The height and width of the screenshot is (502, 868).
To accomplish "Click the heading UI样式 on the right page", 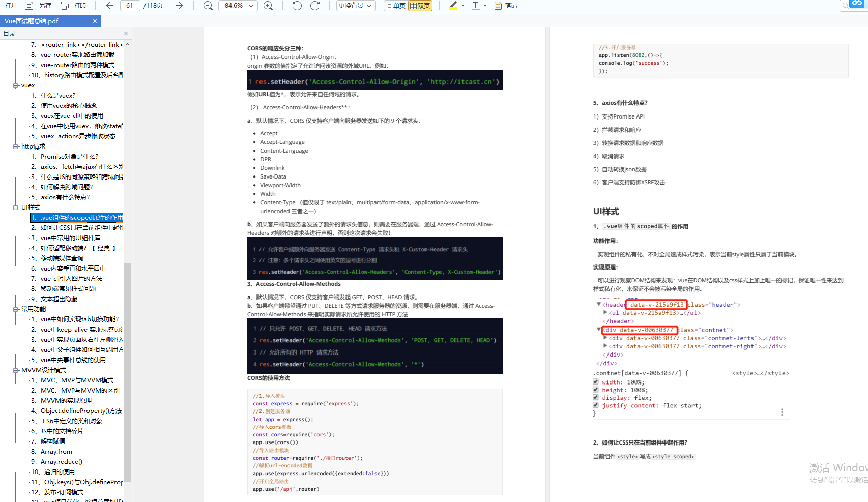I will (x=606, y=212).
